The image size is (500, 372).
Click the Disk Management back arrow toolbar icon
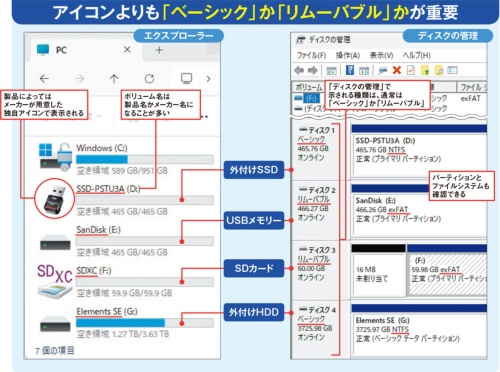pos(299,70)
